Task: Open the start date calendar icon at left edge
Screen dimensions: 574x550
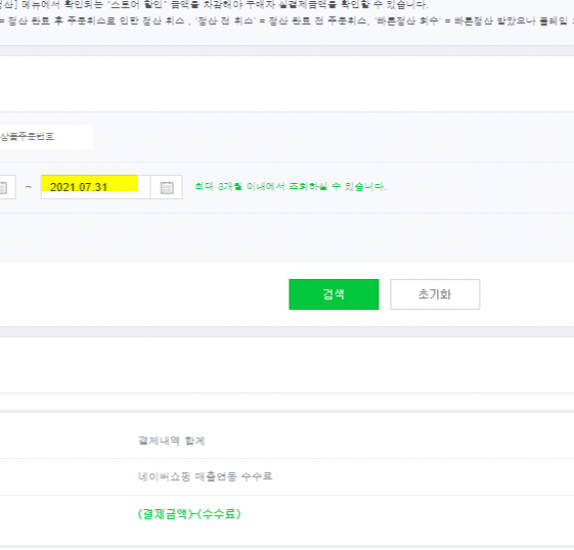Action: coord(4,187)
